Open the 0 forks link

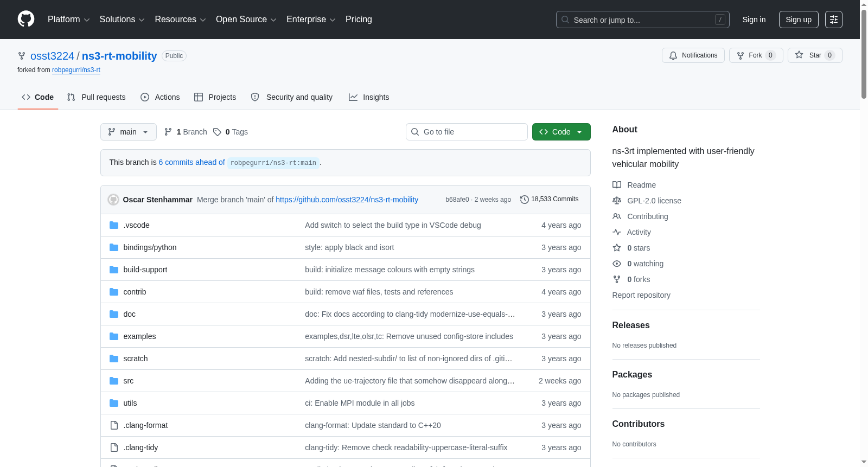coord(639,279)
